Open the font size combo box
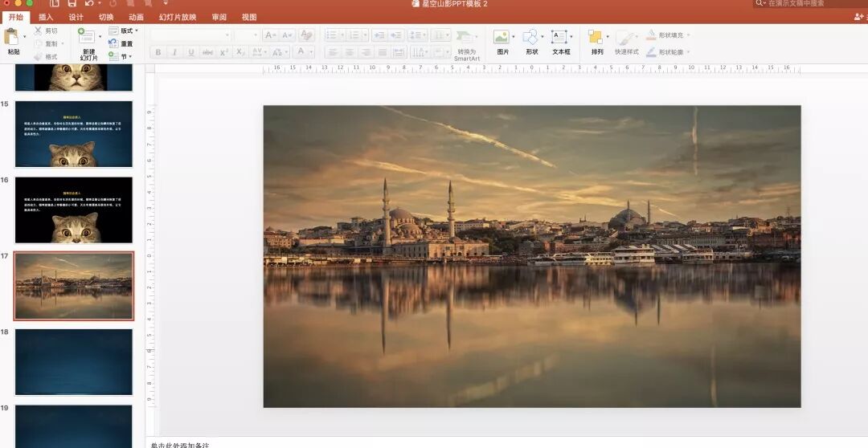This screenshot has width=868, height=448. tap(247, 35)
